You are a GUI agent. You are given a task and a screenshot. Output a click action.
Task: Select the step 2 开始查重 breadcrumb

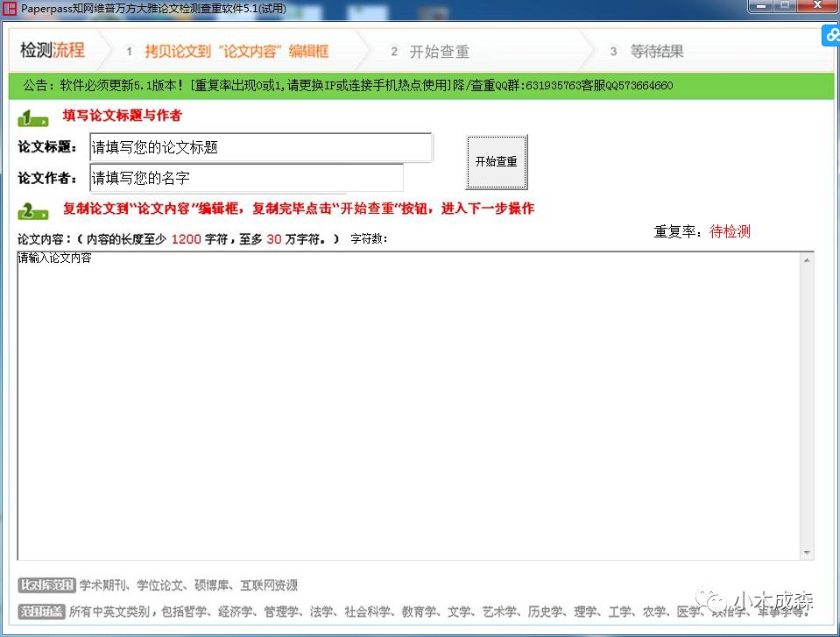pos(440,52)
